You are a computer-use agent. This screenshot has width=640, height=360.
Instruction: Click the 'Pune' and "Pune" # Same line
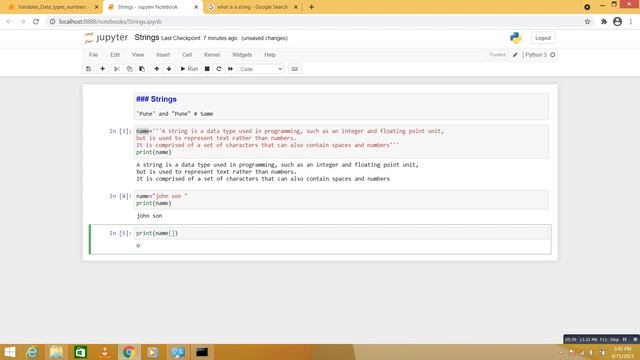(x=175, y=114)
